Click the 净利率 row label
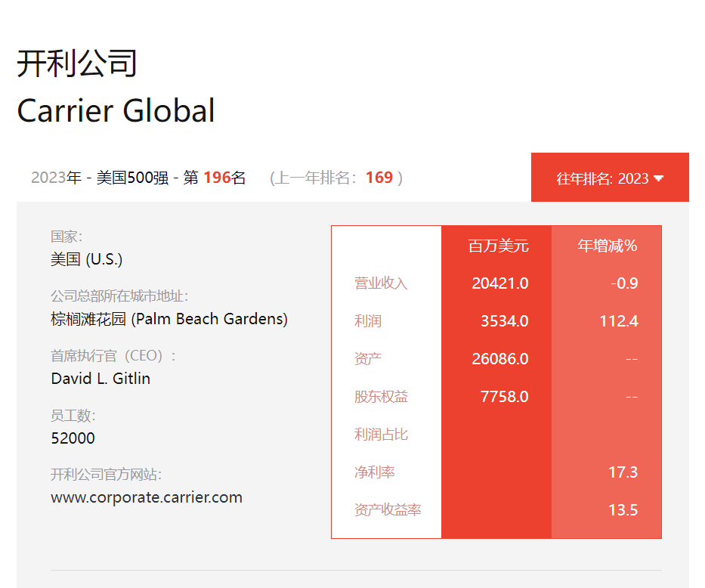The width and height of the screenshot is (705, 588). click(375, 472)
